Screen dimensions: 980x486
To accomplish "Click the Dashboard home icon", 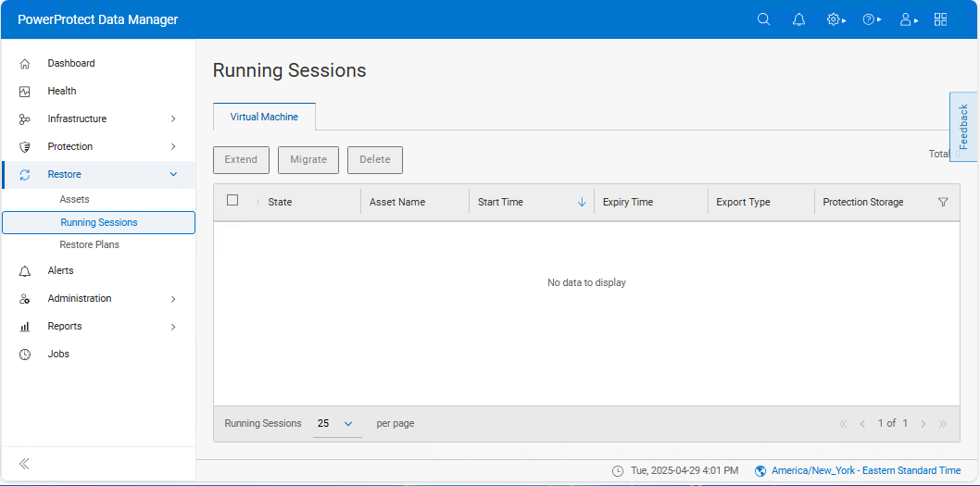I will tap(24, 64).
